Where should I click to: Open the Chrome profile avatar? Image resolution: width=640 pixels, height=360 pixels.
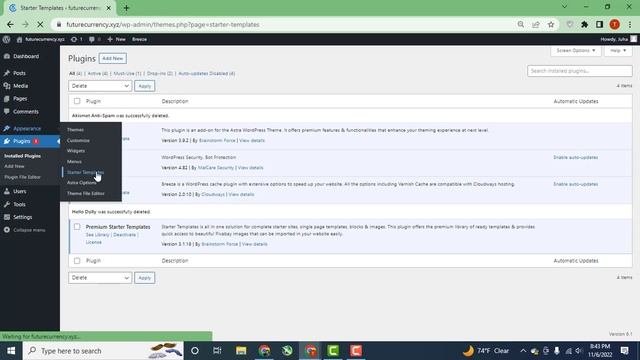click(x=614, y=24)
